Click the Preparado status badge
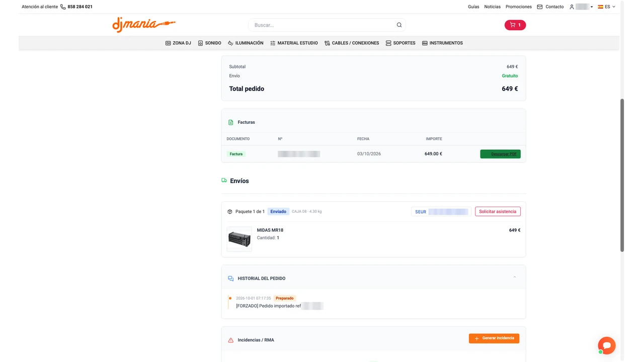Image resolution: width=644 pixels, height=362 pixels. pyautogui.click(x=285, y=298)
